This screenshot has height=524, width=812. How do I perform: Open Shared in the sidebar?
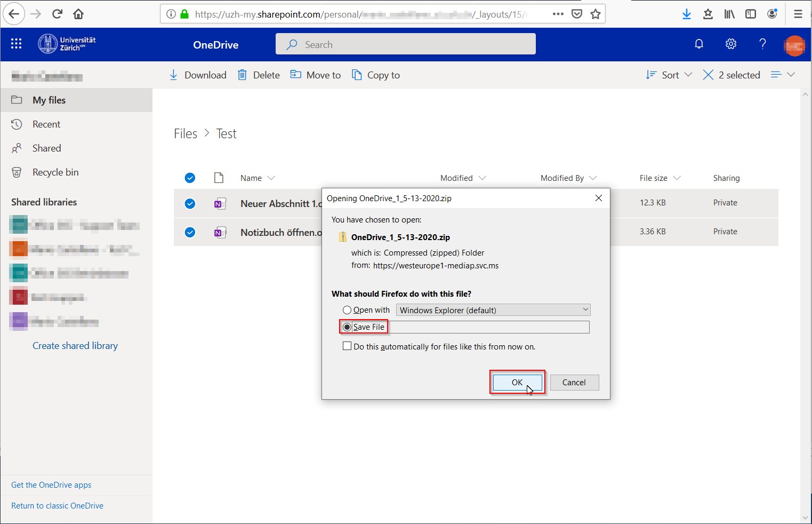76,148
